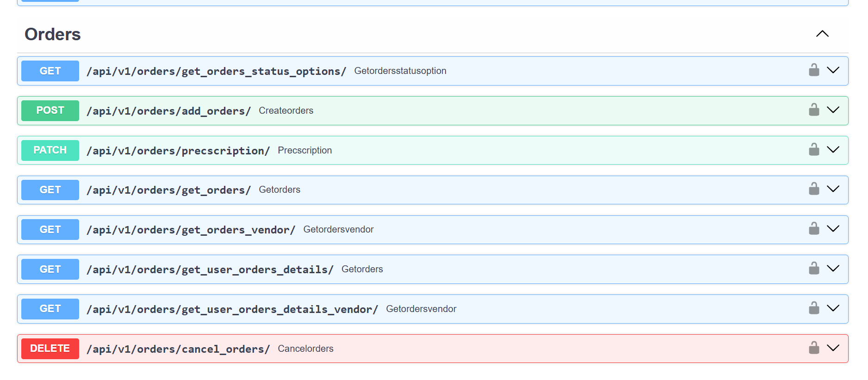The image size is (868, 380).
Task: Expand the get_orders_vendor endpoint chevron
Action: point(833,229)
